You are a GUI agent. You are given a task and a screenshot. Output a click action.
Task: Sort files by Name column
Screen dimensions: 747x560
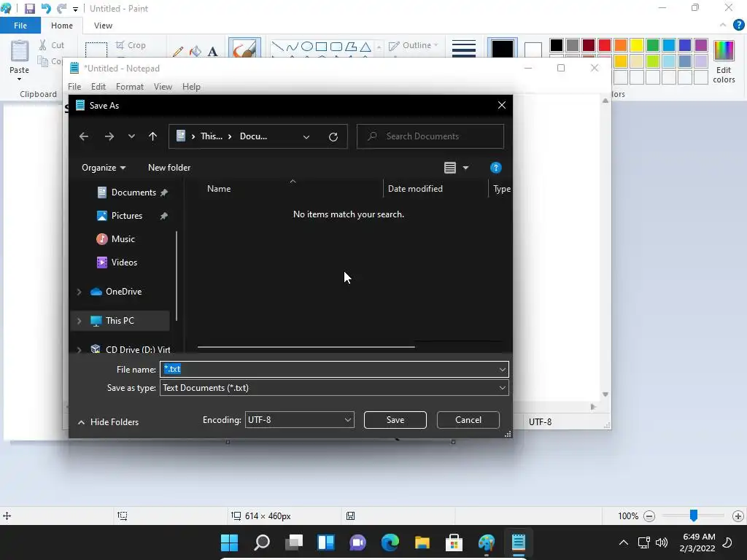(219, 189)
